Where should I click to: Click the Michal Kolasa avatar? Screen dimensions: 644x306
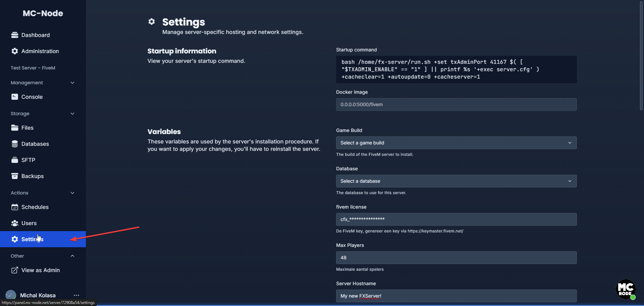[11, 295]
